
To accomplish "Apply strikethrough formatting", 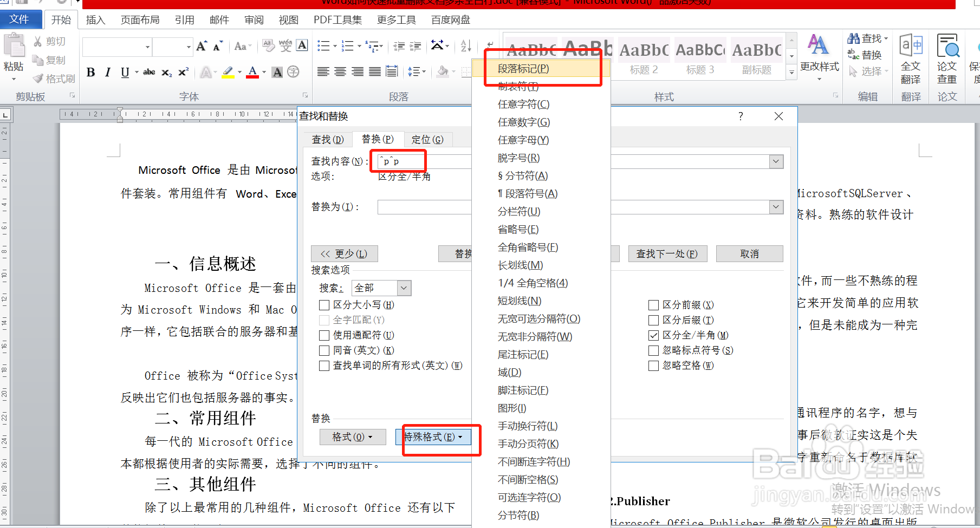I will point(149,72).
